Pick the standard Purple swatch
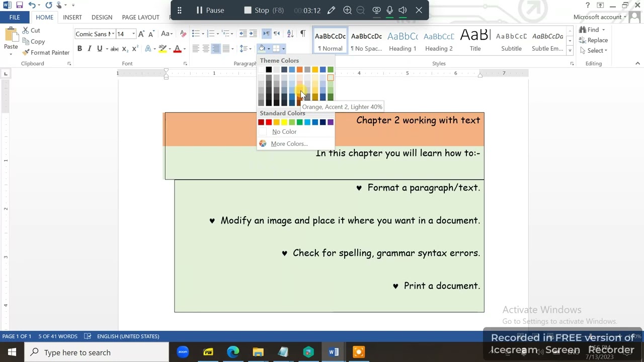 [x=331, y=122]
